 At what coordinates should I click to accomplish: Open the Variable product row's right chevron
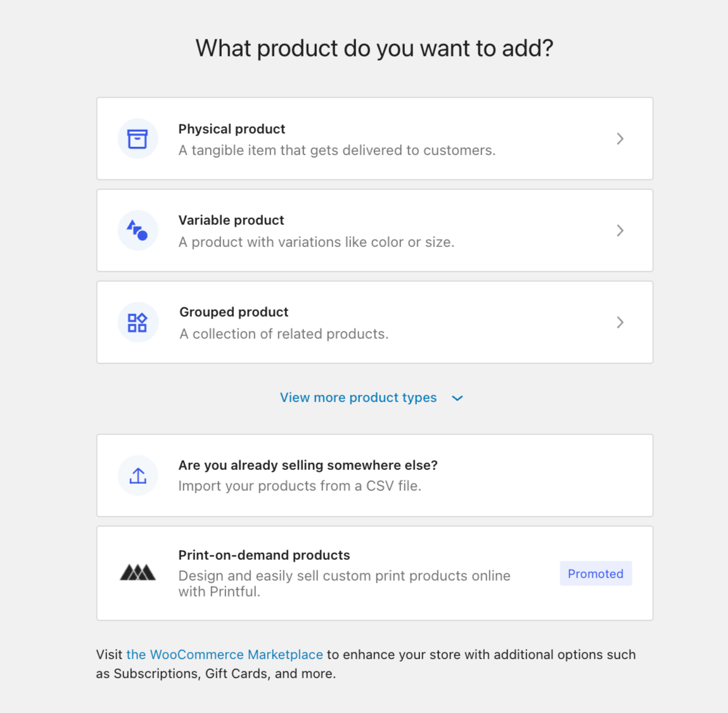tap(620, 230)
